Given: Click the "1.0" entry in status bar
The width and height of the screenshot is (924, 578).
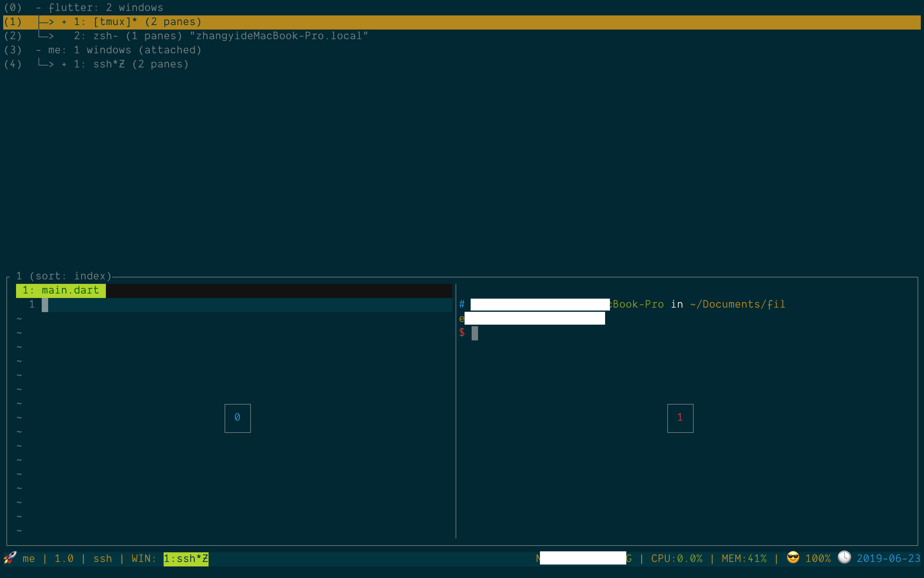Looking at the screenshot, I should point(64,559).
